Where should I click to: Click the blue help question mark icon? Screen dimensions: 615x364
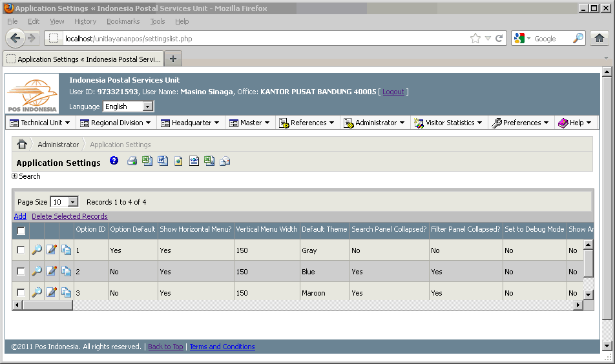pyautogui.click(x=114, y=161)
